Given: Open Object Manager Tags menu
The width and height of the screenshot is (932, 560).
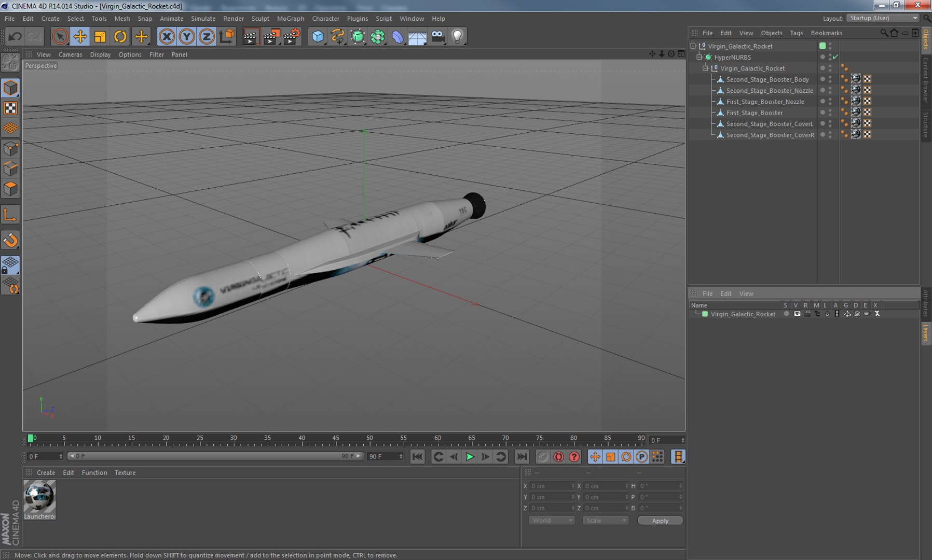Looking at the screenshot, I should point(797,33).
